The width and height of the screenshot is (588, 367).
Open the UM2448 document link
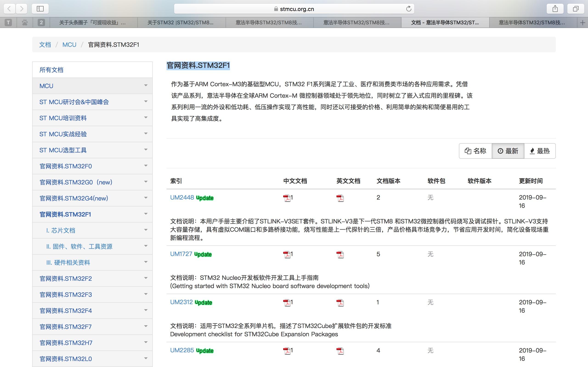coord(182,197)
